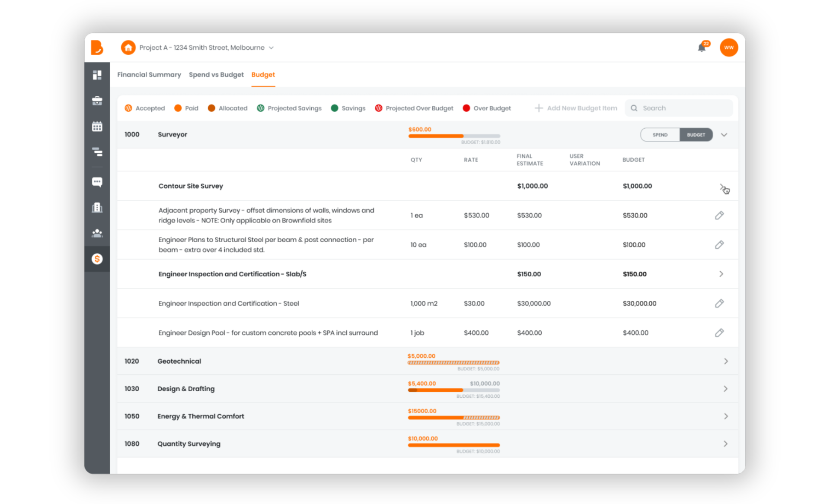Open the dashboard grid sidebar icon
Screen dimensions: 830x504
[x=97, y=75]
